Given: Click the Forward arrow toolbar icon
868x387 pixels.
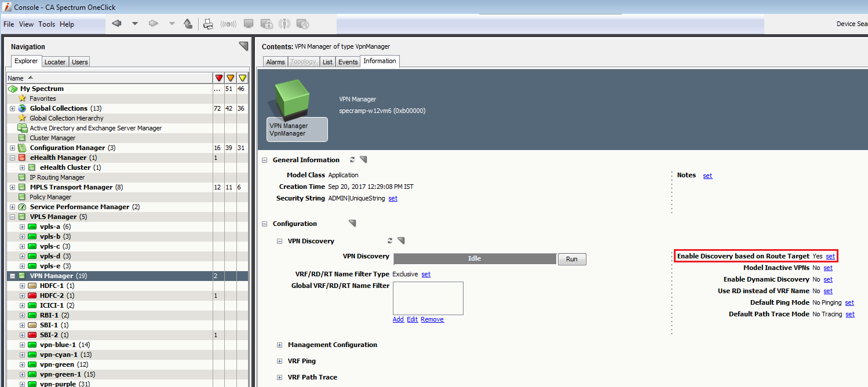Looking at the screenshot, I should click(x=154, y=24).
